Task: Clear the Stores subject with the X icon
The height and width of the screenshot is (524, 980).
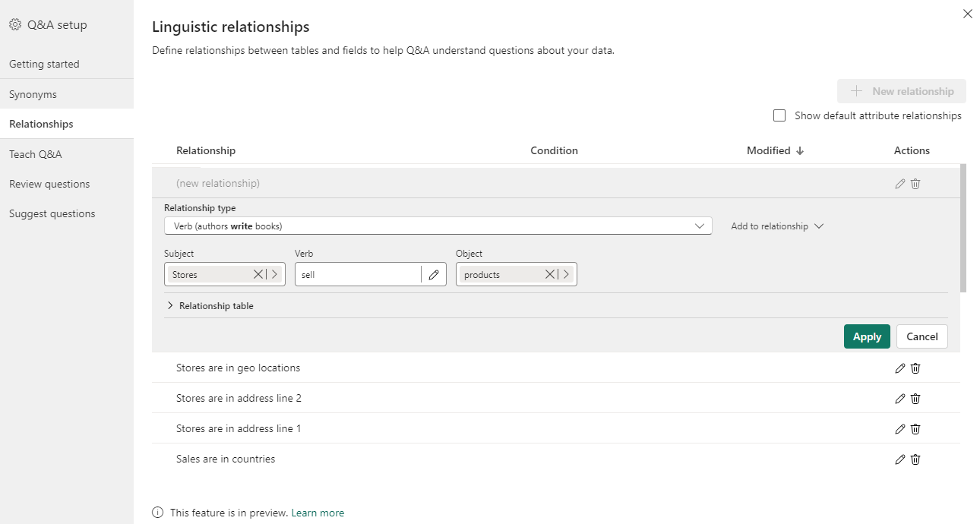Action: tap(258, 275)
